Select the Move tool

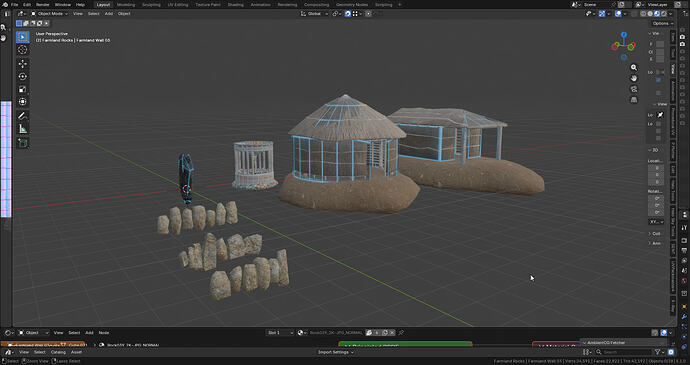(22, 64)
